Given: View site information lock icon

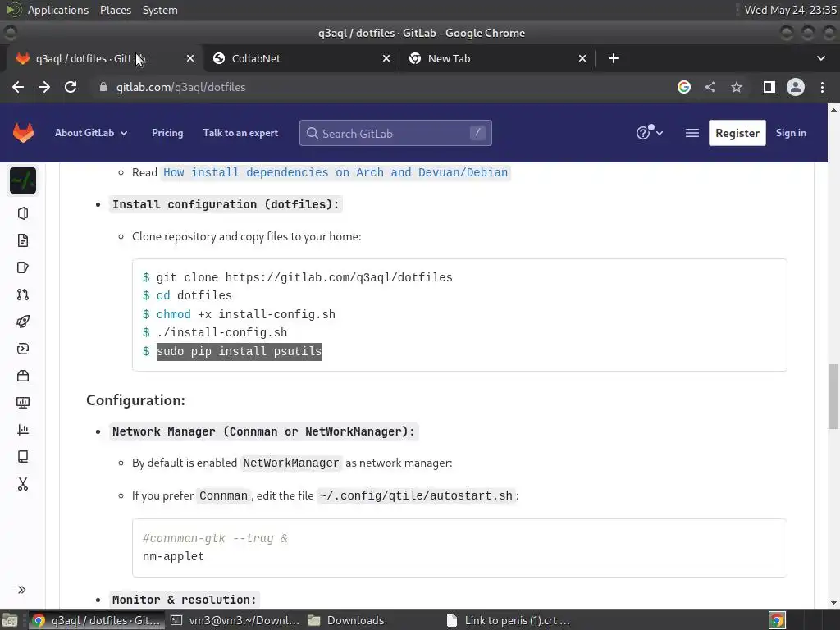Looking at the screenshot, I should tap(103, 87).
